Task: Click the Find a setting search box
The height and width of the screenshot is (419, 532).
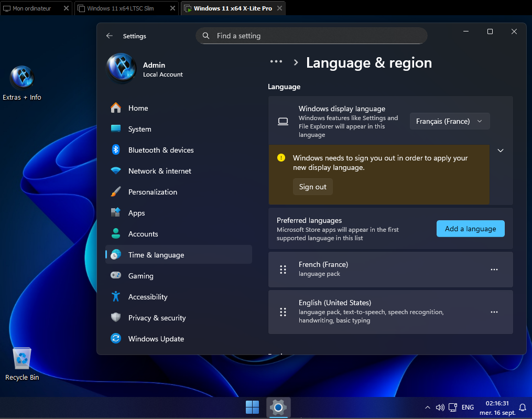Action: [311, 36]
